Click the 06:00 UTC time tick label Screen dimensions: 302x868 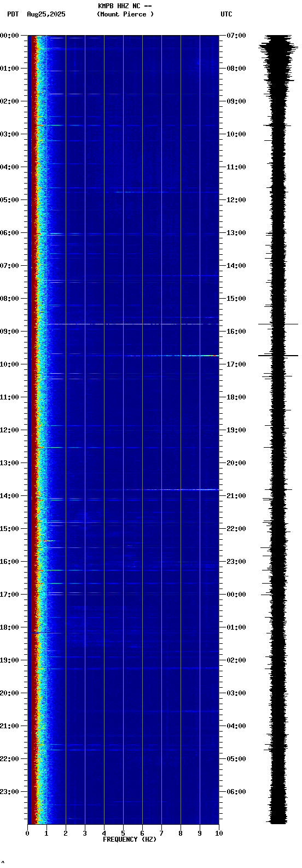tap(236, 792)
